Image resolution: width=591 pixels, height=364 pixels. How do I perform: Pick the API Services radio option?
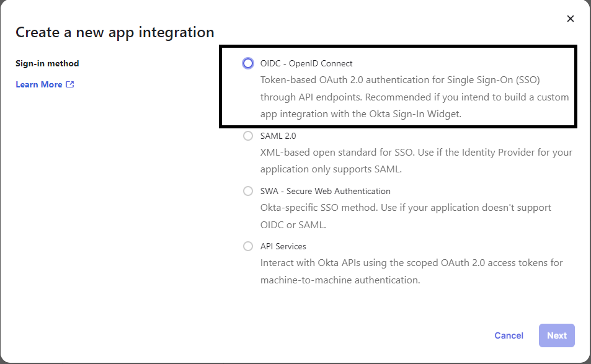[248, 246]
